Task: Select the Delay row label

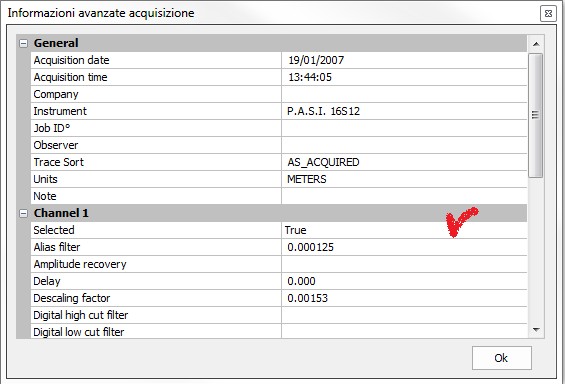Action: click(46, 281)
